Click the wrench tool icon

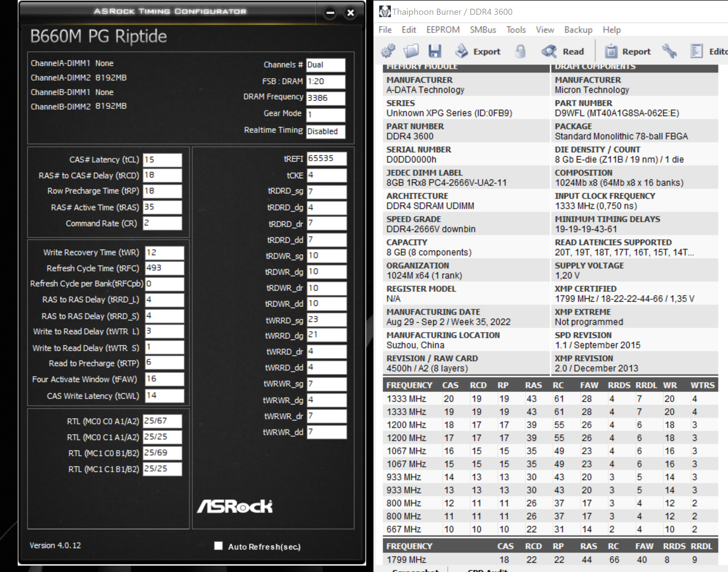coord(669,51)
